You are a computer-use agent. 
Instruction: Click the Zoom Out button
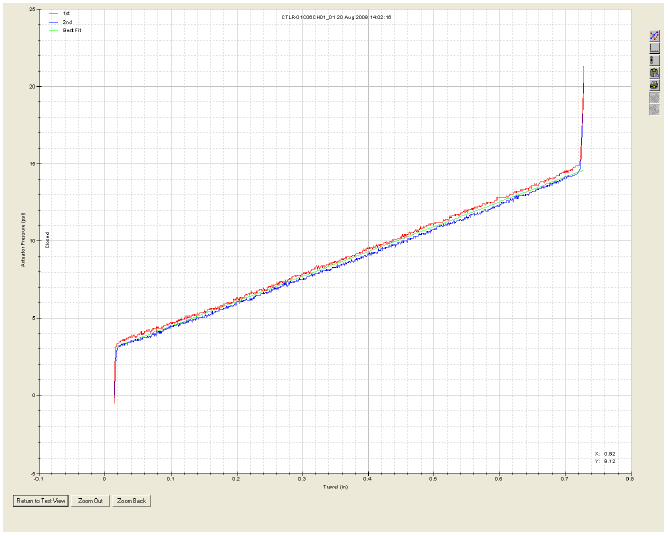click(x=92, y=500)
